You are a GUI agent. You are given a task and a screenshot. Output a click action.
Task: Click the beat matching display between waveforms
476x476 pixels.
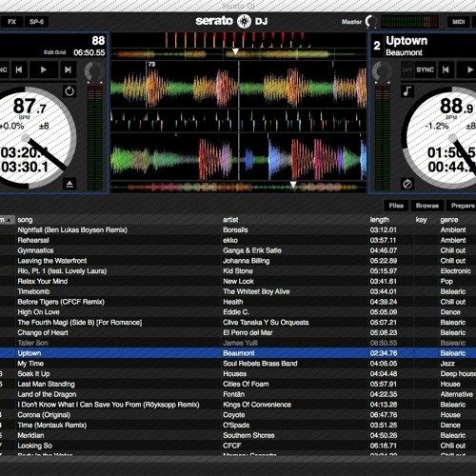click(238, 121)
